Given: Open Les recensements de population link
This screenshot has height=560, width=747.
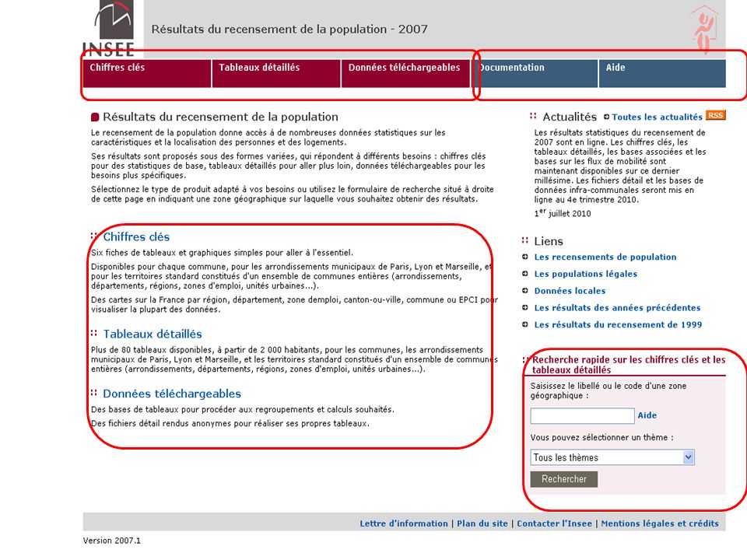Looking at the screenshot, I should point(605,257).
